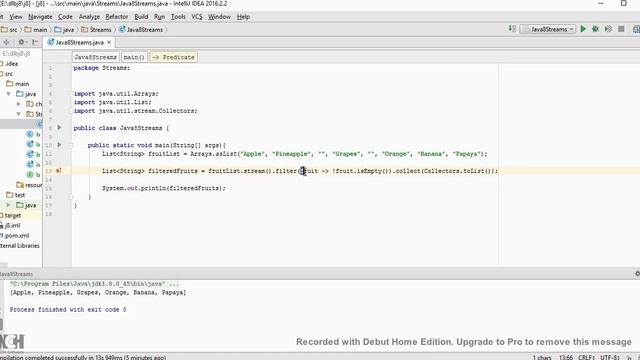This screenshot has width=640, height=360.
Task: Open the View menu
Action: click(x=16, y=17)
